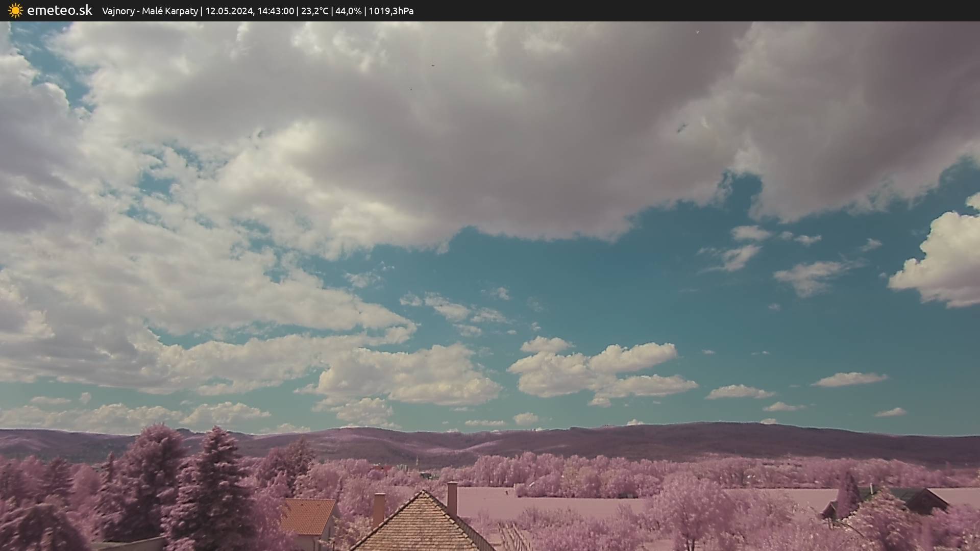Click the 14:43:00 timestamp
980x551 pixels.
(x=275, y=11)
